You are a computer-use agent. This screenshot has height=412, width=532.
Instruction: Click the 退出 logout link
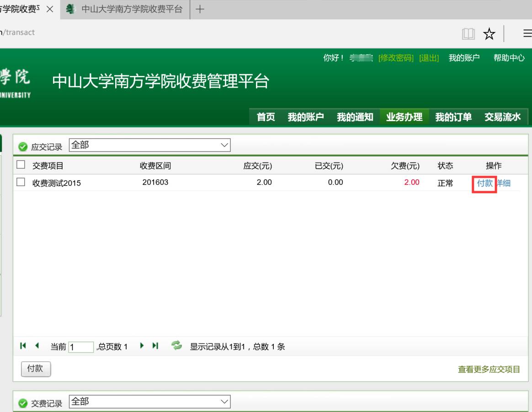click(x=429, y=58)
